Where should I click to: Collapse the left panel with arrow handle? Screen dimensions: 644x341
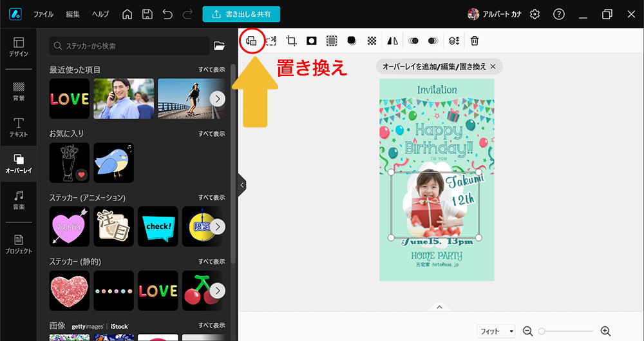click(242, 185)
